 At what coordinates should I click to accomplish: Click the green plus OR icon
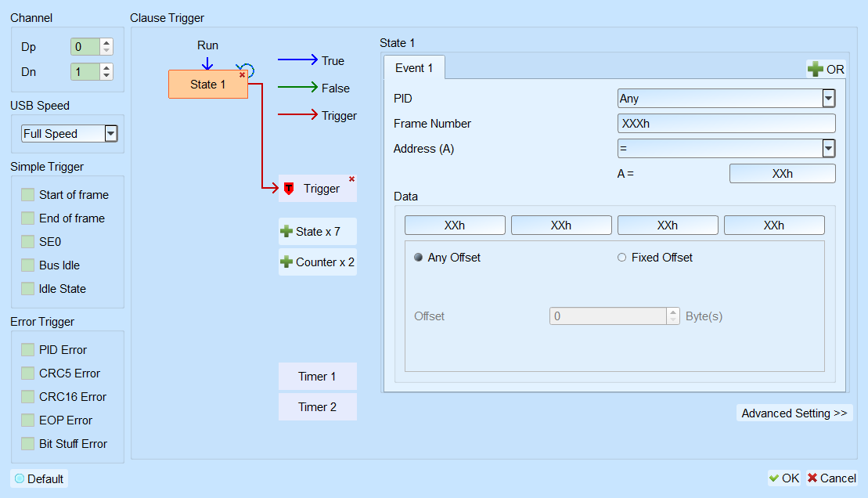tap(815, 69)
